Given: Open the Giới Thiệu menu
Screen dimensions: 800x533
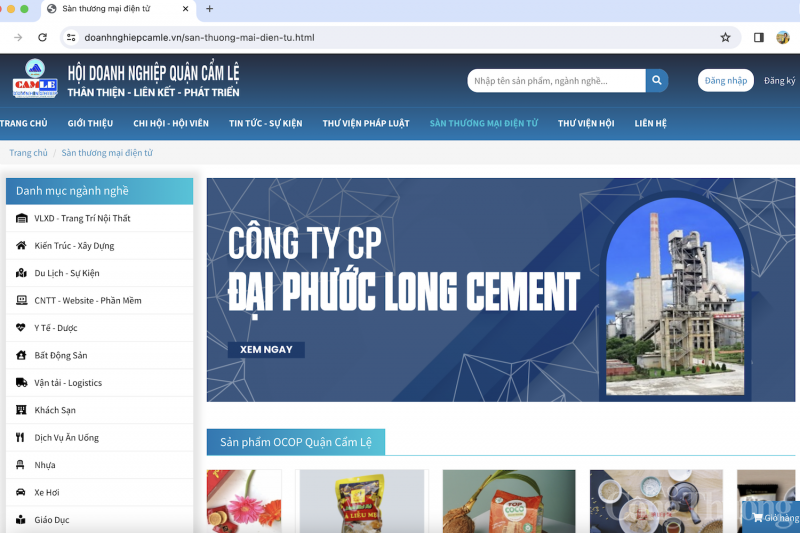Looking at the screenshot, I should 90,123.
